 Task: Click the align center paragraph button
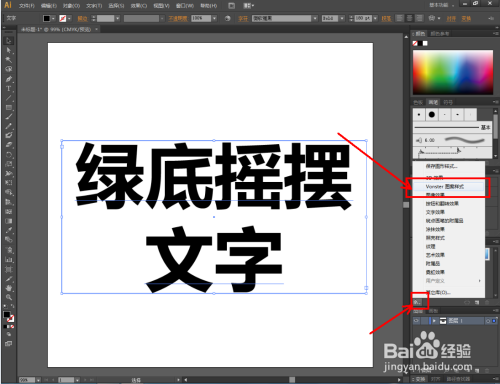(410, 18)
